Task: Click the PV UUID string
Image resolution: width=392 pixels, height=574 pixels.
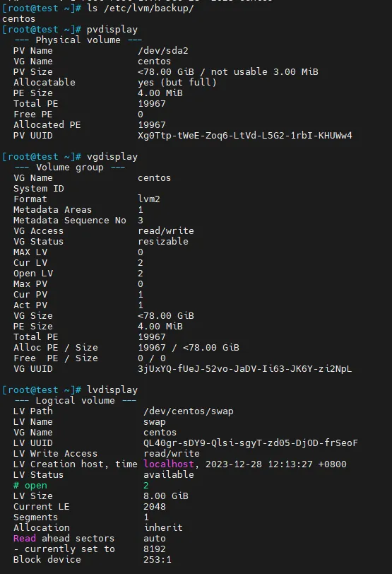Action: point(245,136)
